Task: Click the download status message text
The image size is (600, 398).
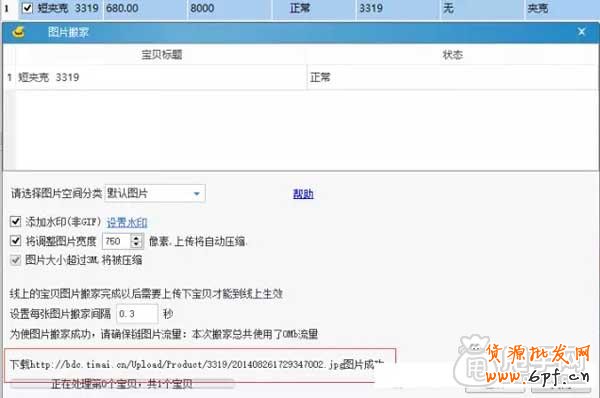Action: tap(197, 364)
